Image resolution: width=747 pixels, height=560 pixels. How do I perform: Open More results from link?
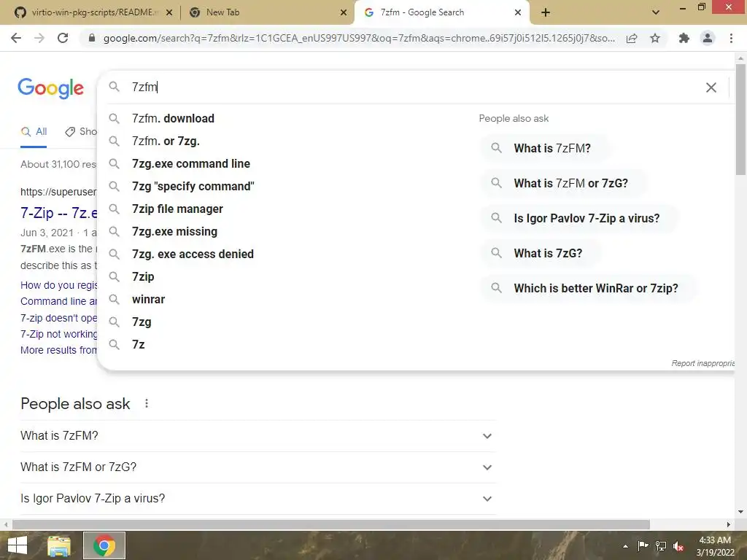(x=59, y=350)
